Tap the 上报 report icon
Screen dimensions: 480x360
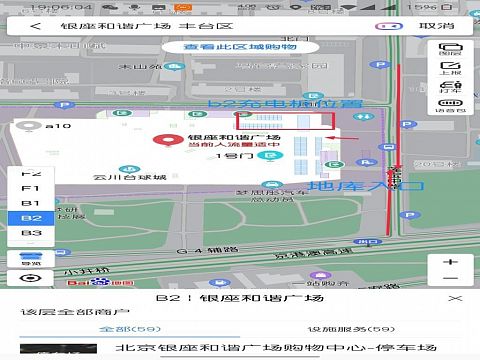point(450,68)
